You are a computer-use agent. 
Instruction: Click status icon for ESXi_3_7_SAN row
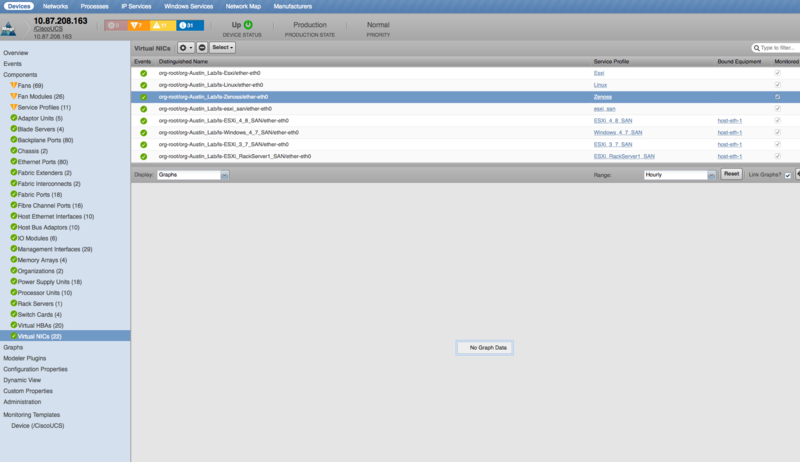point(143,145)
